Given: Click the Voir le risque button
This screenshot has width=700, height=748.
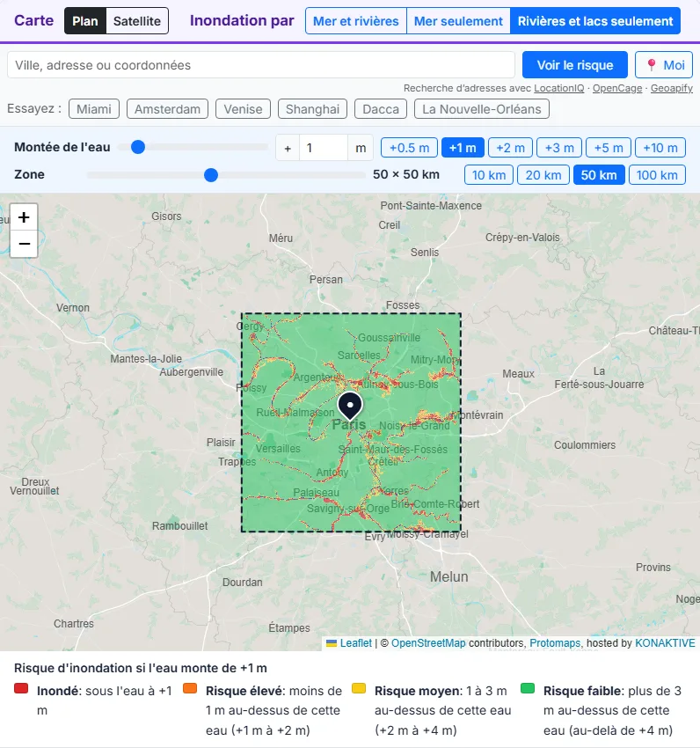Looking at the screenshot, I should [x=575, y=65].
